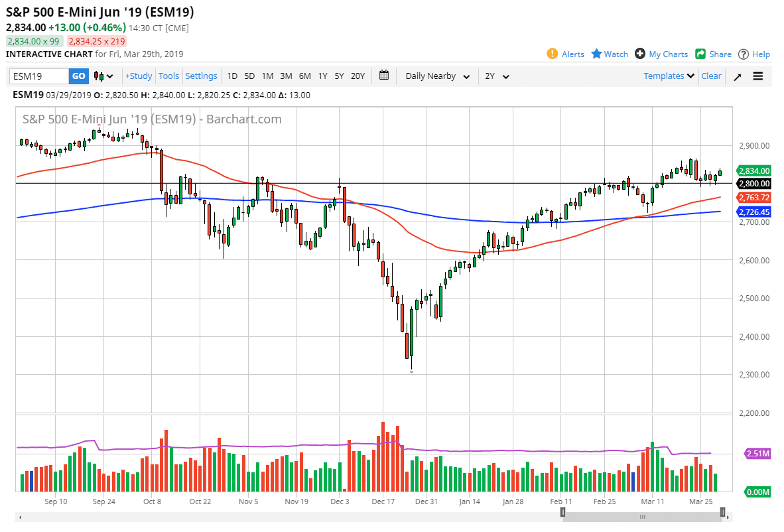Open Settings from the chart toolbar

point(201,76)
